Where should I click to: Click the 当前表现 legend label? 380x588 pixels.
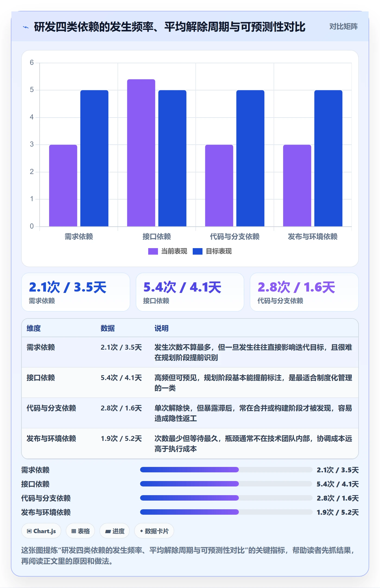[174, 251]
